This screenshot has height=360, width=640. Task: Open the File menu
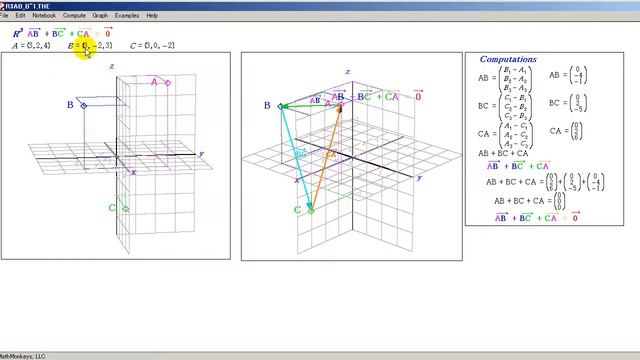pyautogui.click(x=4, y=16)
